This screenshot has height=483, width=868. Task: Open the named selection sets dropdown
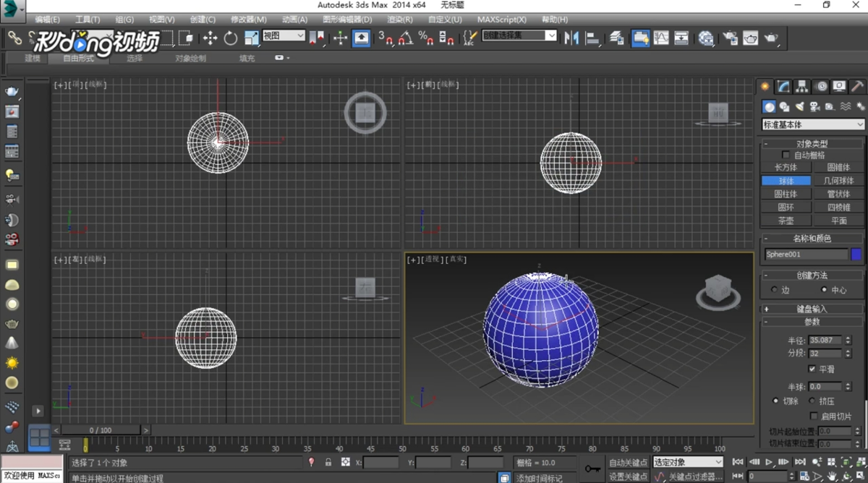(519, 35)
